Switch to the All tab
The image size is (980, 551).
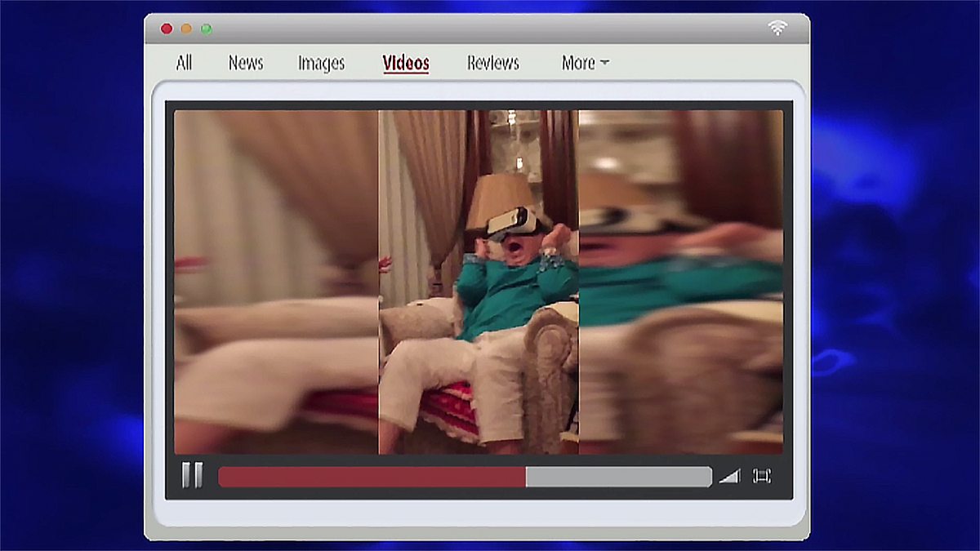click(184, 63)
